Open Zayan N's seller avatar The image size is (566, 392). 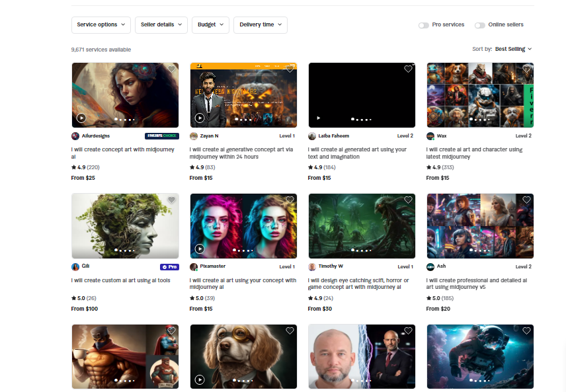[194, 136]
